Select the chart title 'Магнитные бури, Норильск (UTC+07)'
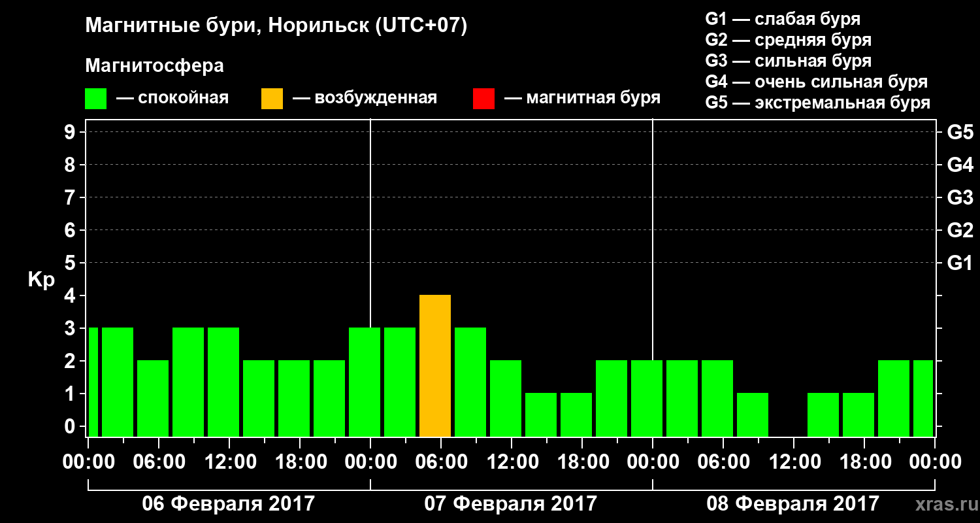This screenshot has width=980, height=523. (x=276, y=26)
